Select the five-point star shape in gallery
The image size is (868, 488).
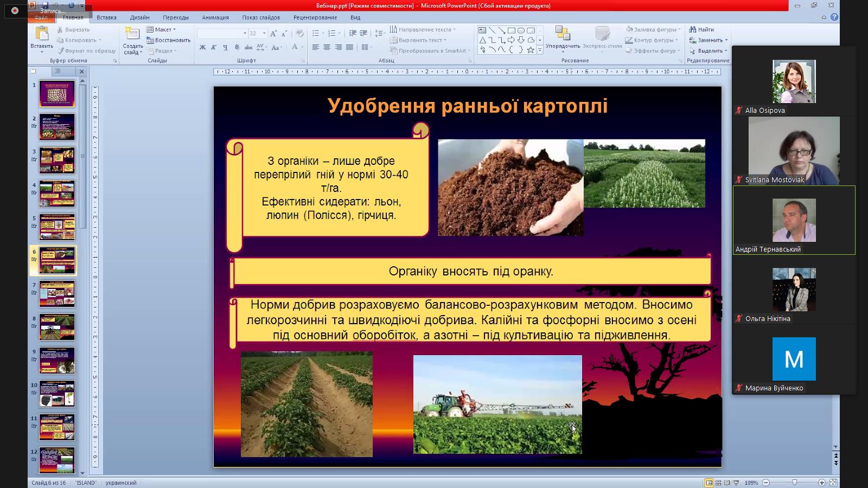point(531,50)
